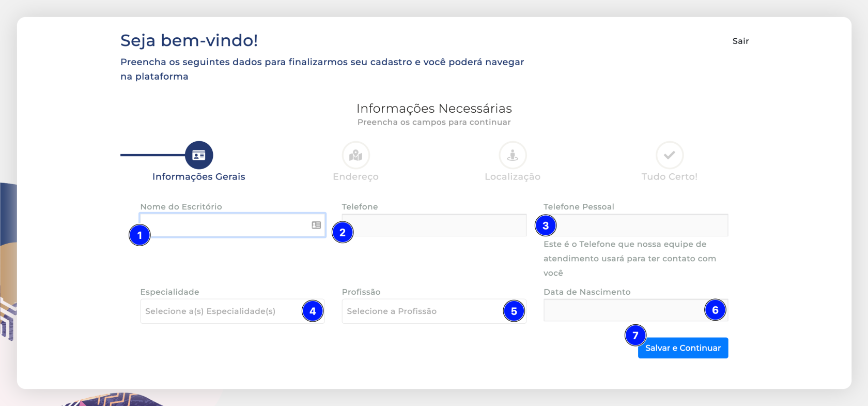Select the Tudo Certo! step label

pos(670,177)
